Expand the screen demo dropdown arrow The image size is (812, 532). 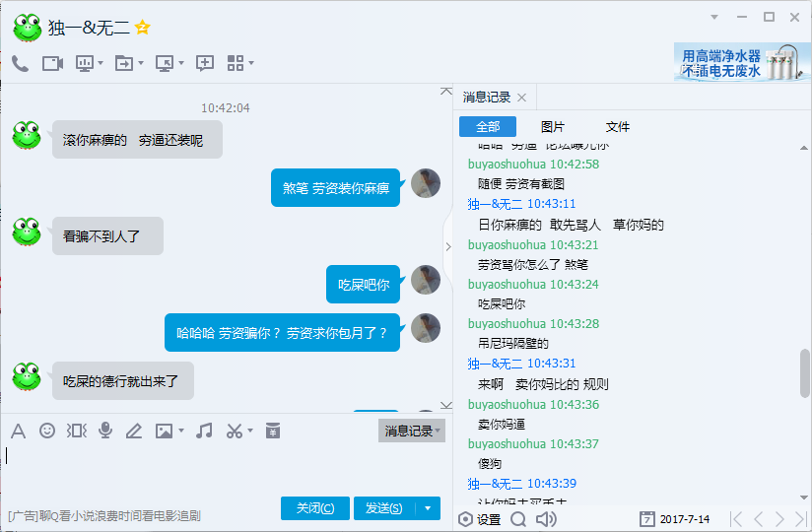tap(101, 63)
